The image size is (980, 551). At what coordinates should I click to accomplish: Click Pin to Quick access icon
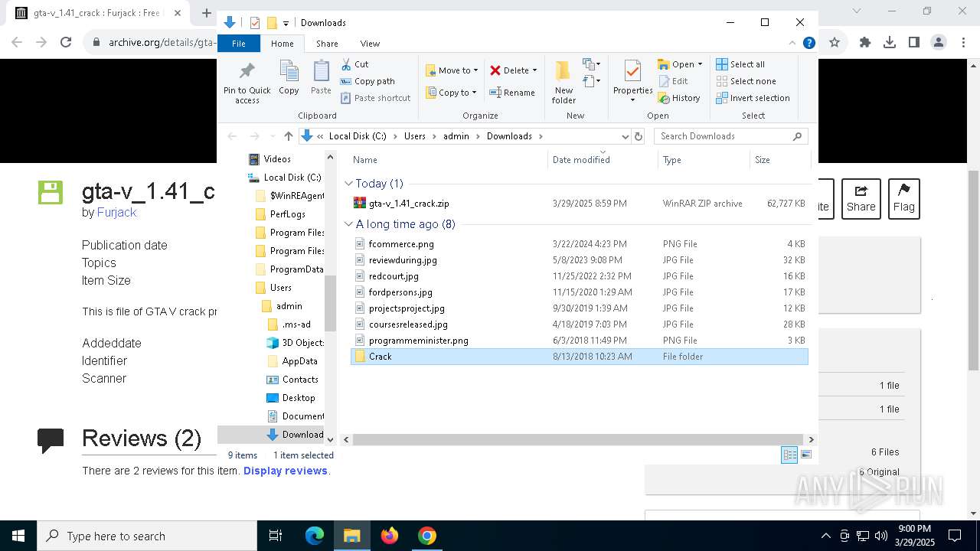247,83
